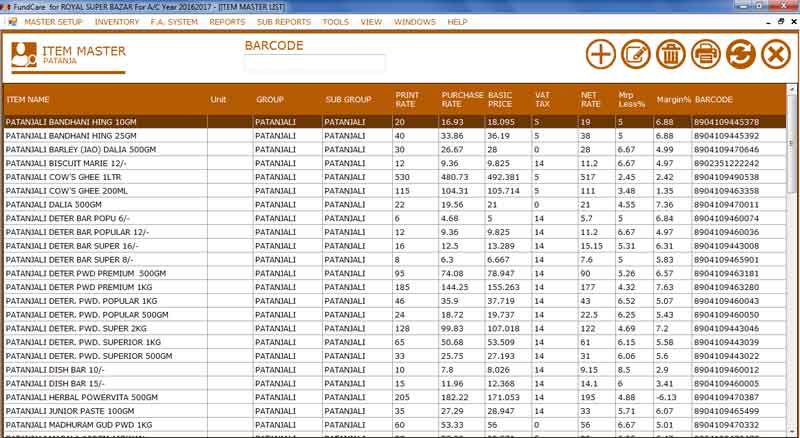Refresh the item master list
The width and height of the screenshot is (800, 438).
741,54
